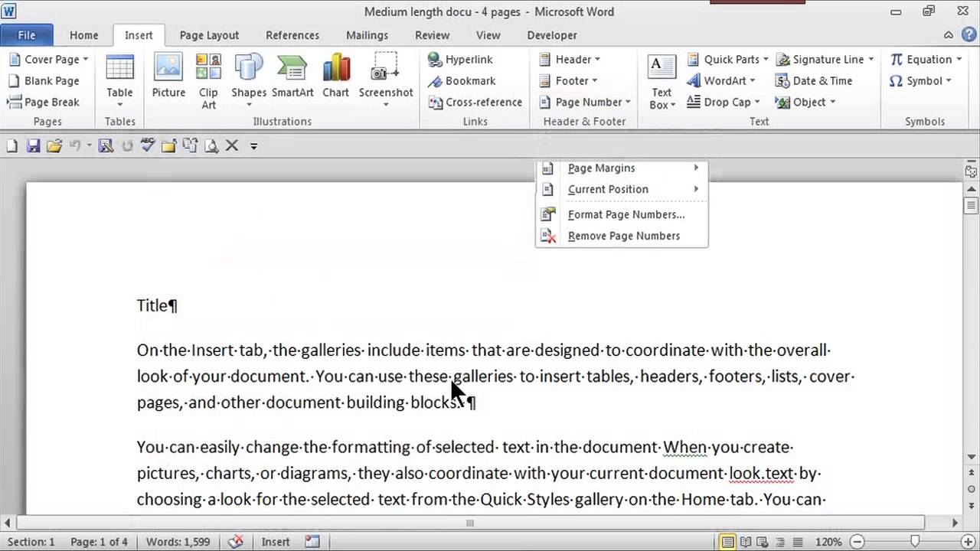Click the macro recording icon in status bar
This screenshot has width=980, height=551.
tap(312, 542)
